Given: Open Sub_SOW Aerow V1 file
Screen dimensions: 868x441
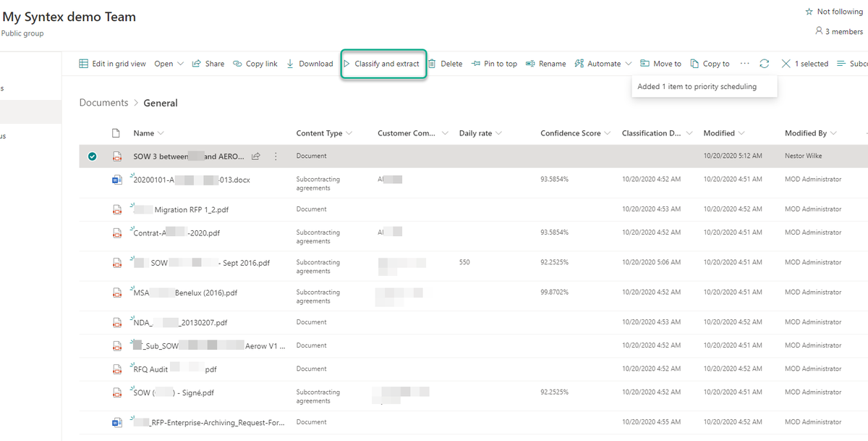Looking at the screenshot, I should pyautogui.click(x=209, y=346).
